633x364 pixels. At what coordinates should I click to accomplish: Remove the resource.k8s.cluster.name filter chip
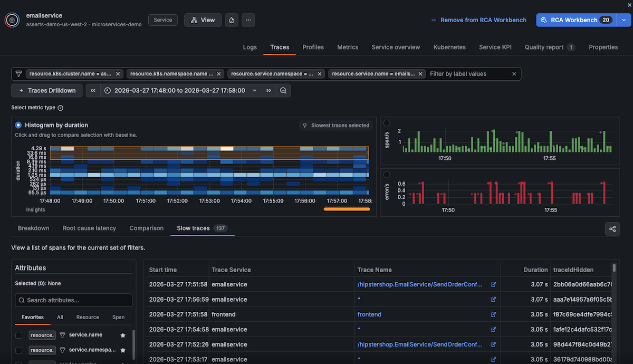[x=118, y=74]
